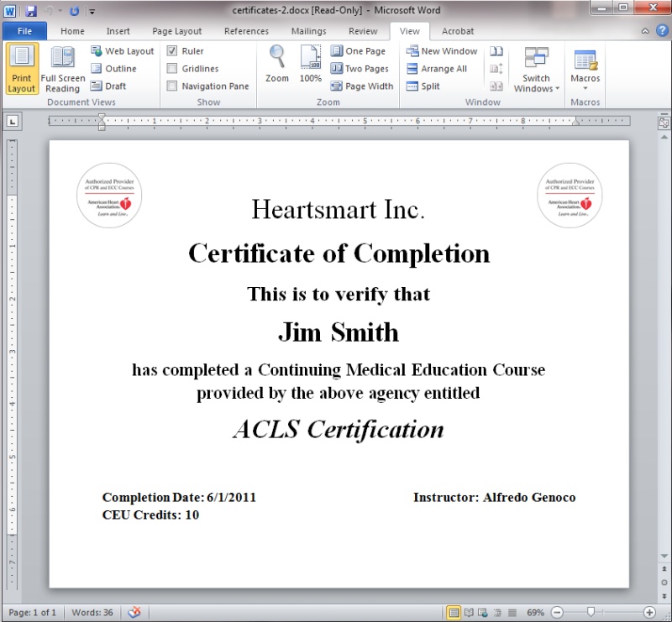Expand the Macros dropdown arrow
Image resolution: width=672 pixels, height=622 pixels.
(585, 88)
